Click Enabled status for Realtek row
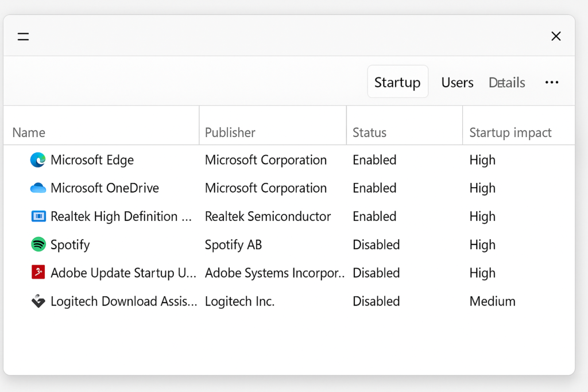588x392 pixels. 374,216
